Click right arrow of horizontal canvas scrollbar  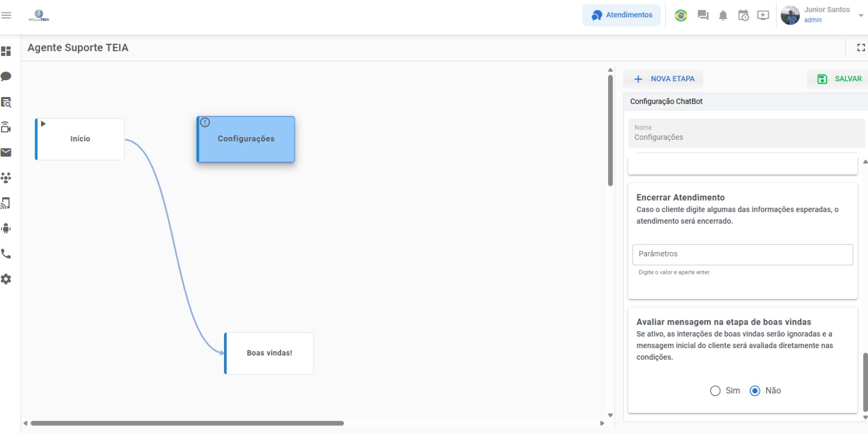click(602, 423)
